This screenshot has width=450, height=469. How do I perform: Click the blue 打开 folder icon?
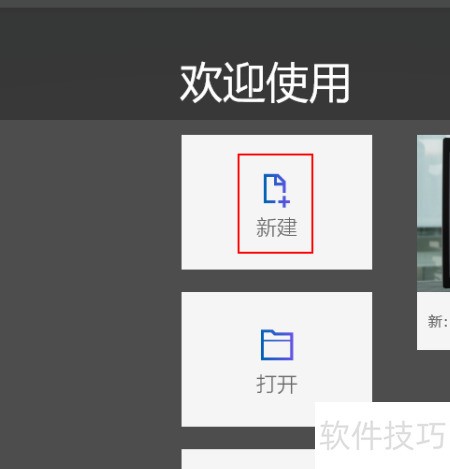pos(277,345)
